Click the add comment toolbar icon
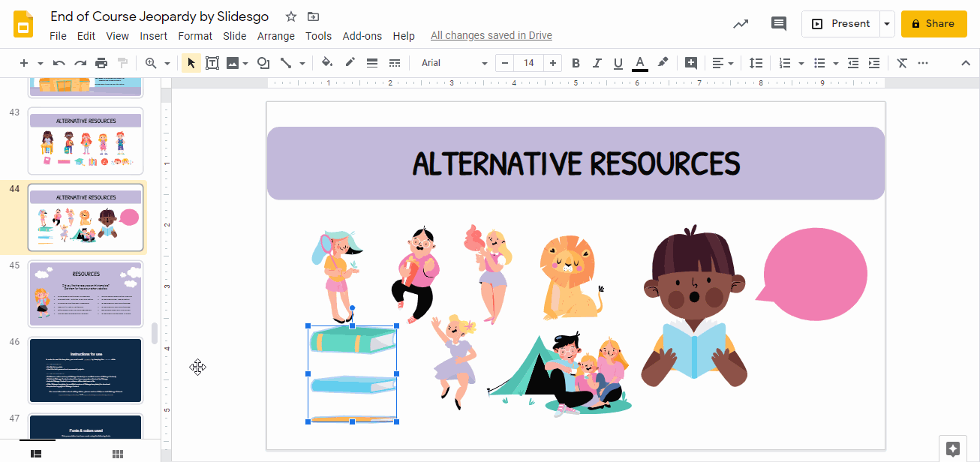Image resolution: width=980 pixels, height=462 pixels. (x=691, y=63)
